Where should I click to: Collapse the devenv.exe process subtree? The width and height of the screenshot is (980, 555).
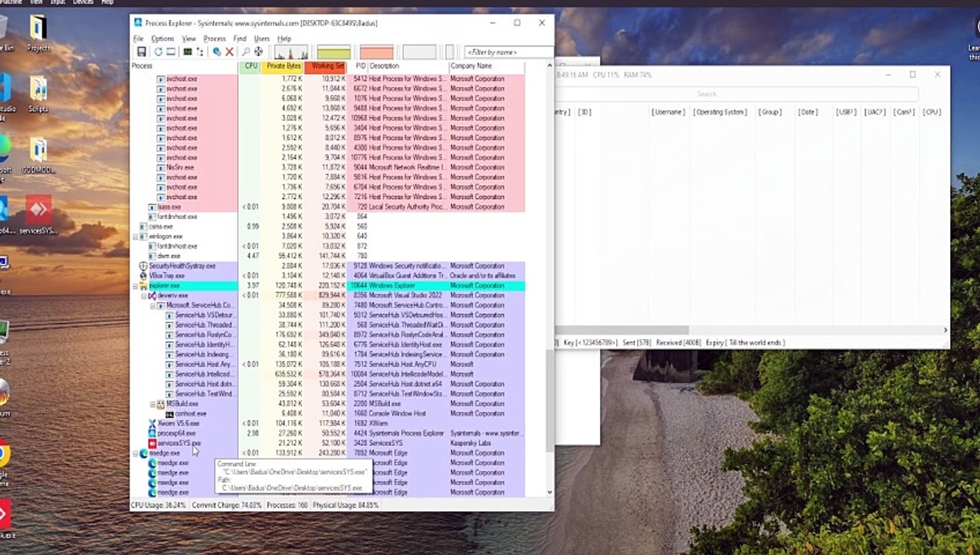pyautogui.click(x=144, y=295)
